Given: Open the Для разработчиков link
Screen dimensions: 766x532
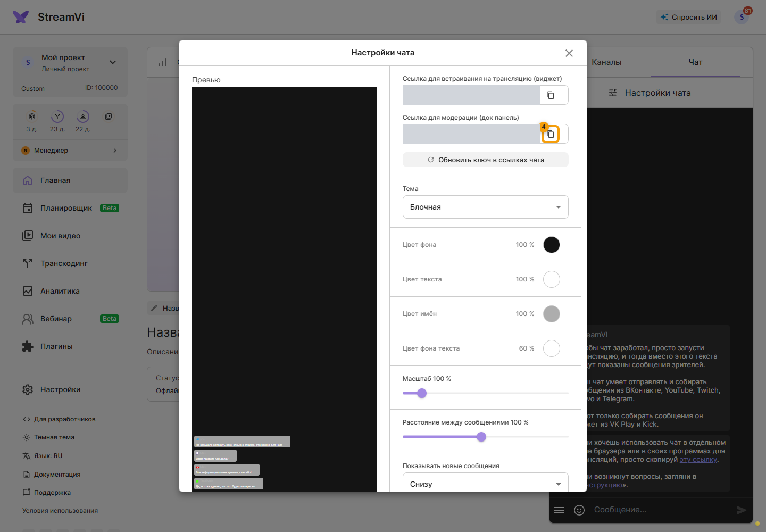Looking at the screenshot, I should tap(59, 419).
